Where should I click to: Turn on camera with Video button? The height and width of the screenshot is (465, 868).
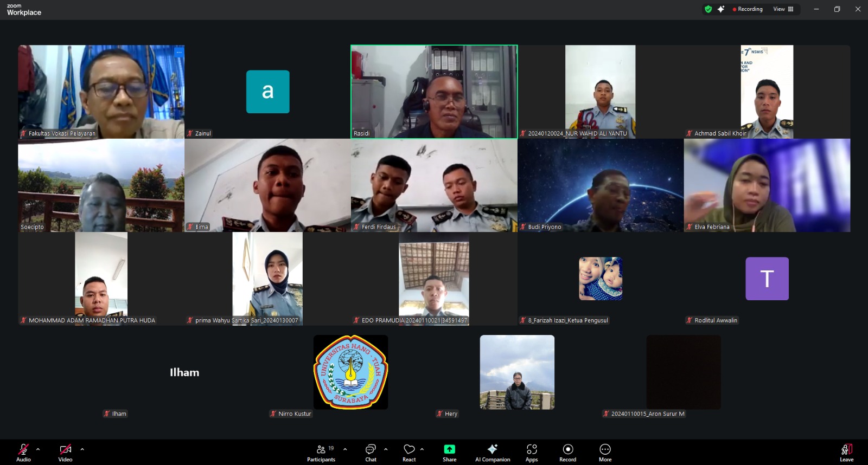[x=65, y=452]
